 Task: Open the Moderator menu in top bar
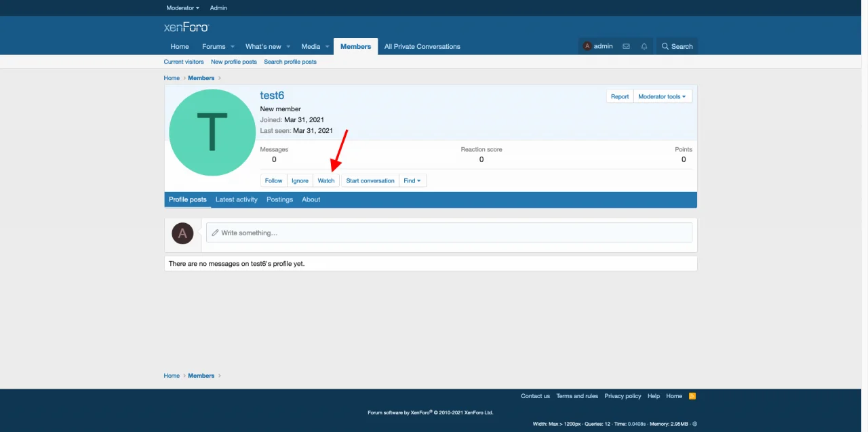pos(182,8)
